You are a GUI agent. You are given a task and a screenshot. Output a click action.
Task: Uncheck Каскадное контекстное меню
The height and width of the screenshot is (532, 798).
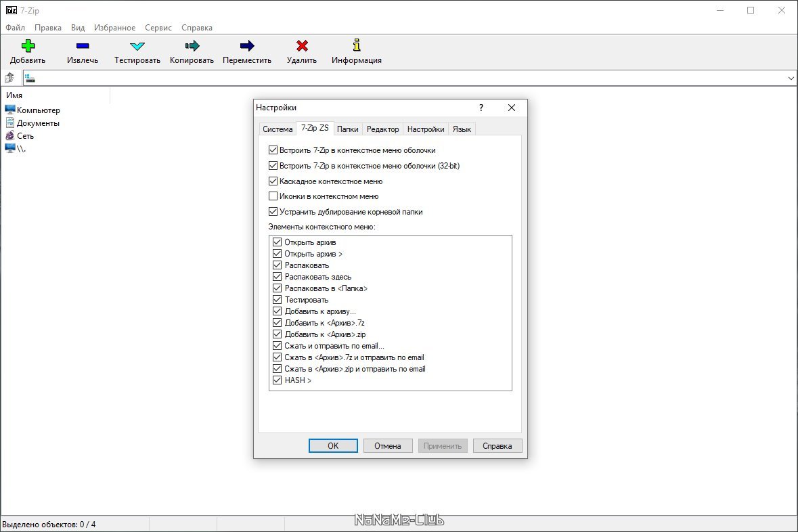coord(273,181)
